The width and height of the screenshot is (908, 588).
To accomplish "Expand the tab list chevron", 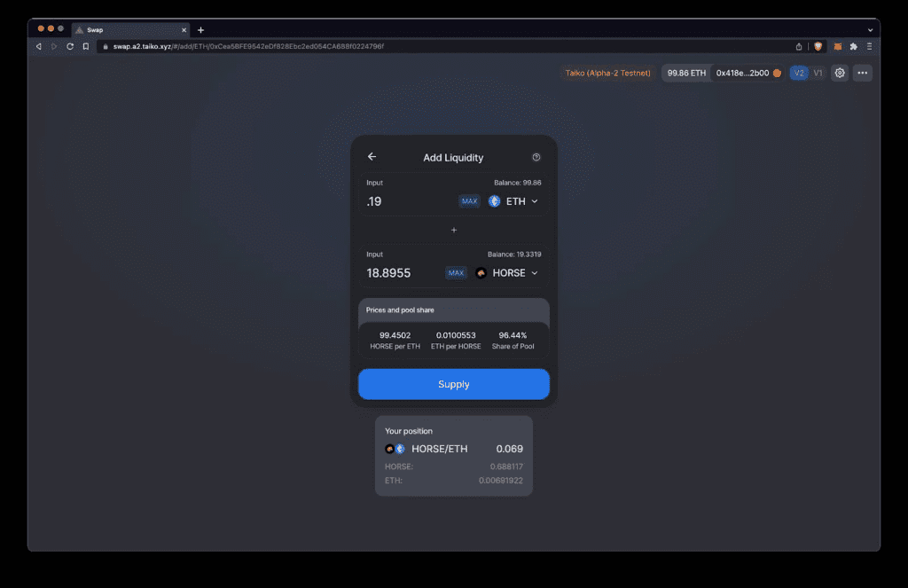I will [870, 30].
